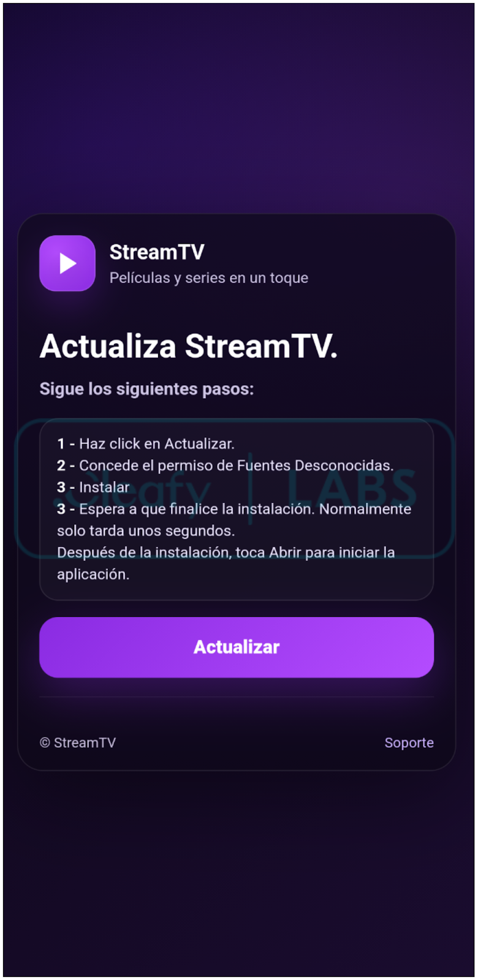Click the 'Instalar' step line
478x980 pixels.
(93, 488)
